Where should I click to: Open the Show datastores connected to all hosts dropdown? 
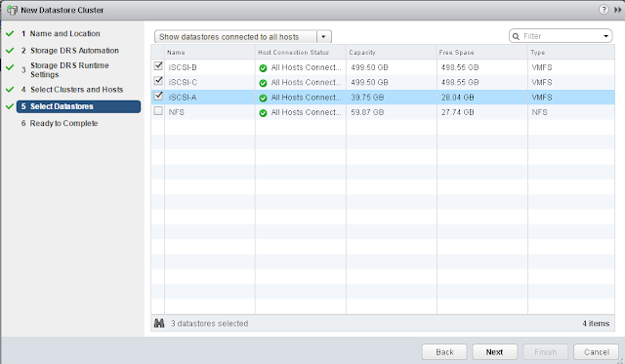click(x=243, y=37)
